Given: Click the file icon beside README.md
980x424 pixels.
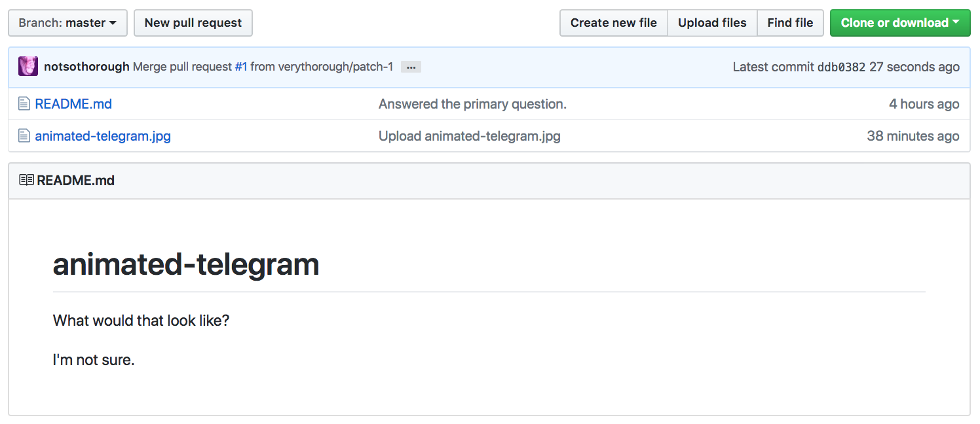Looking at the screenshot, I should [x=24, y=104].
